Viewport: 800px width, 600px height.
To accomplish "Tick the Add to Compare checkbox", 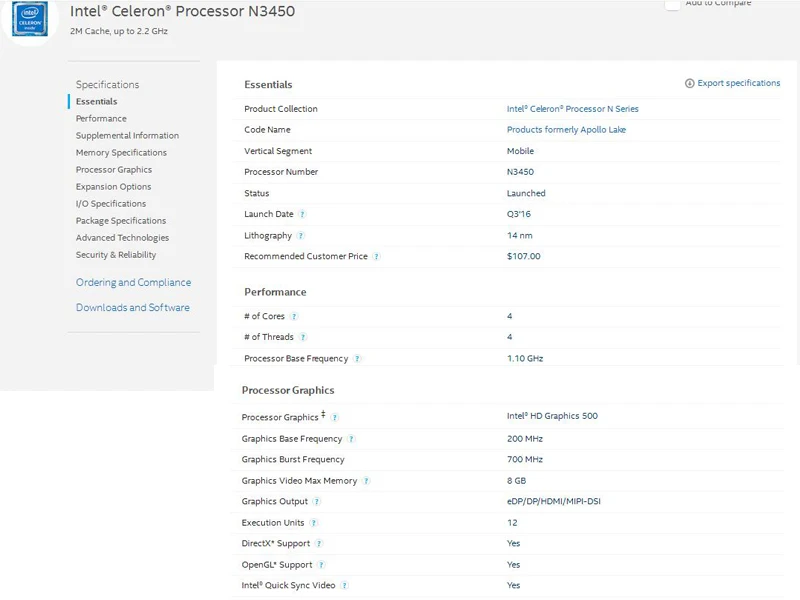I will pyautogui.click(x=672, y=4).
